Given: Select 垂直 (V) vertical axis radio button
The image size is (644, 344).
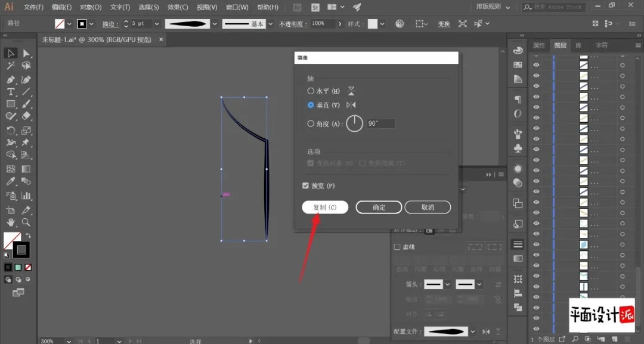Looking at the screenshot, I should 311,105.
